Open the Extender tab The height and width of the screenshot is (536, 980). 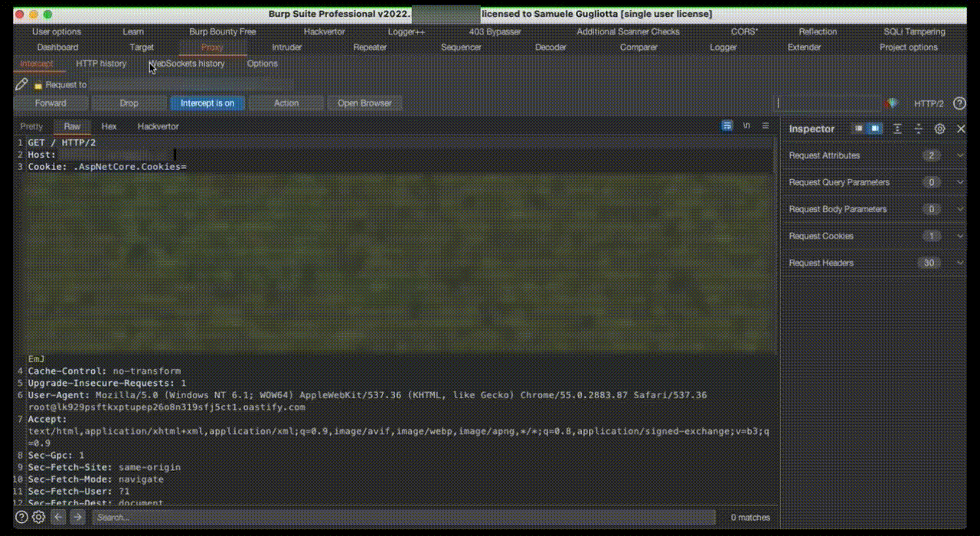(804, 47)
